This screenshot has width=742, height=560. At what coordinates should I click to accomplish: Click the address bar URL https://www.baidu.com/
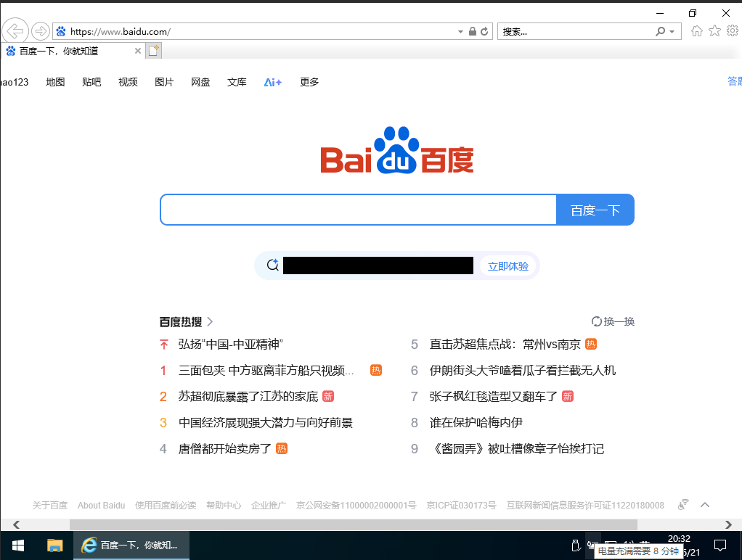pyautogui.click(x=121, y=32)
